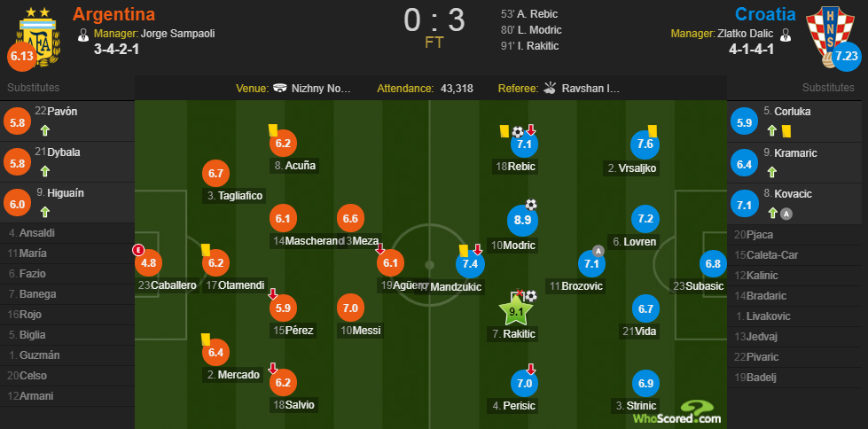This screenshot has width=868, height=429.
Task: Select Messi's 7.0 rating circle
Action: tap(350, 308)
